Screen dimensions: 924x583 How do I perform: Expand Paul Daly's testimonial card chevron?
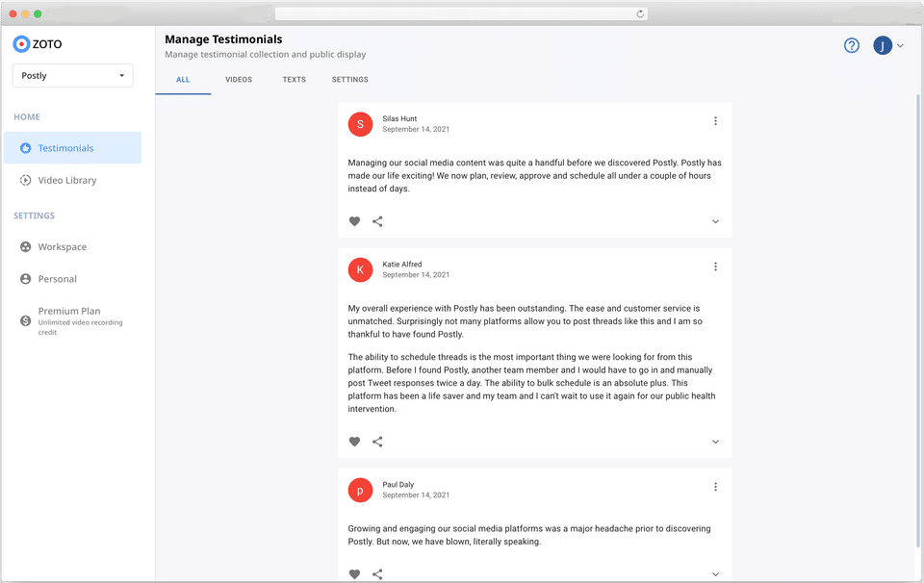tap(715, 574)
